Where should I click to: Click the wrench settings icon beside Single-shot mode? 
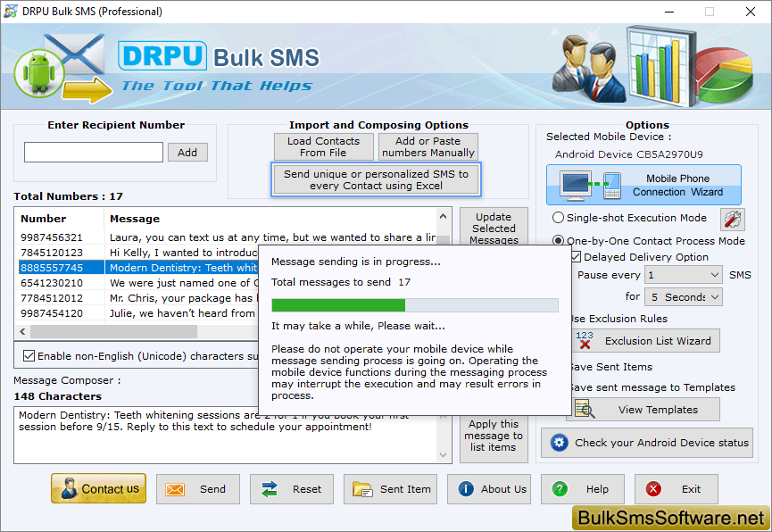tap(732, 220)
